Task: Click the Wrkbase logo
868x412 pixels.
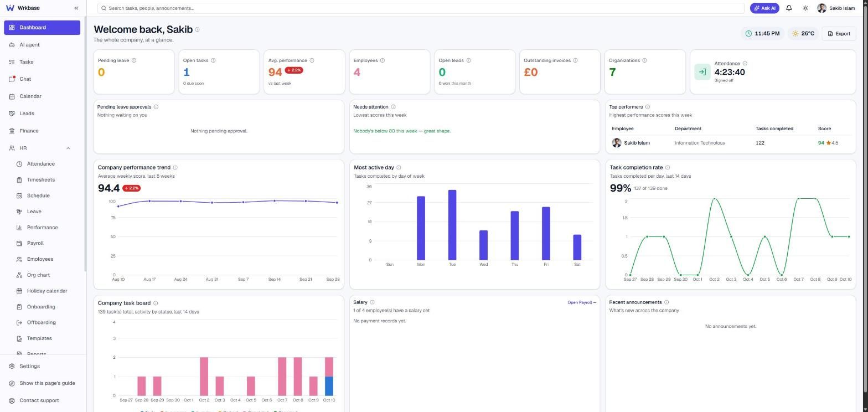Action: tap(23, 8)
